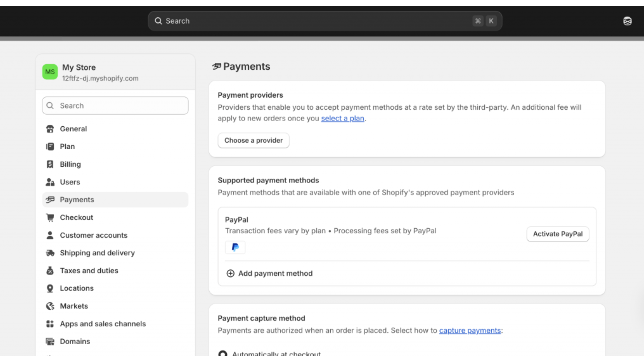Image resolution: width=644 pixels, height=362 pixels.
Task: Select the Automatically at checkout radio option
Action: click(x=223, y=353)
